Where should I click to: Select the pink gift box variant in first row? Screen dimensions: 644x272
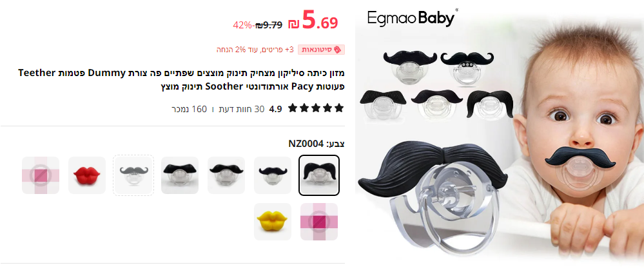(x=41, y=175)
